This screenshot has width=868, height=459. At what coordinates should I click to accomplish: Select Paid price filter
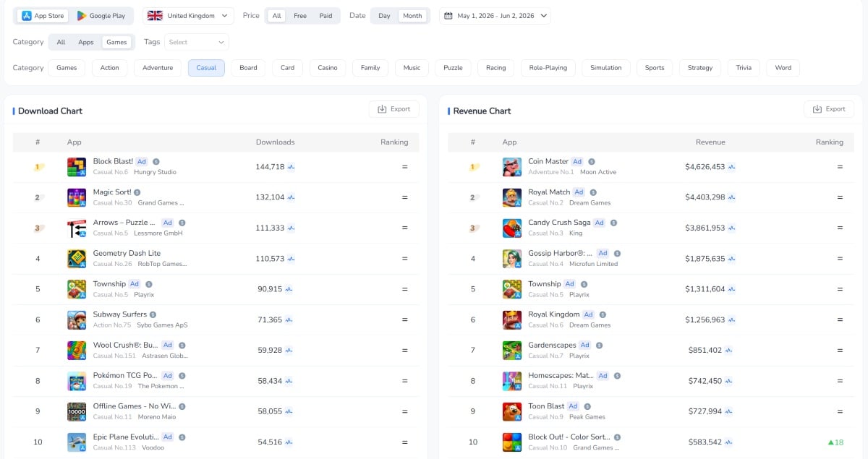pos(325,16)
